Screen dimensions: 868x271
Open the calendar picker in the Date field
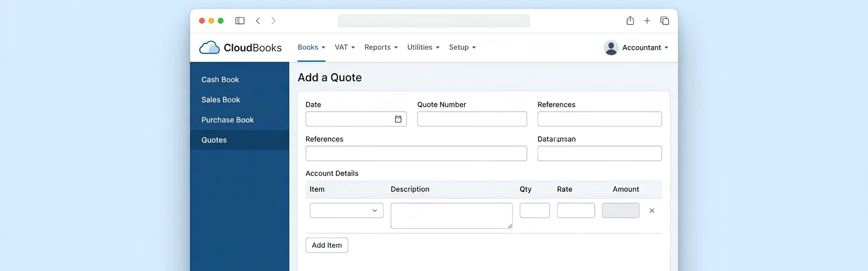pyautogui.click(x=398, y=119)
